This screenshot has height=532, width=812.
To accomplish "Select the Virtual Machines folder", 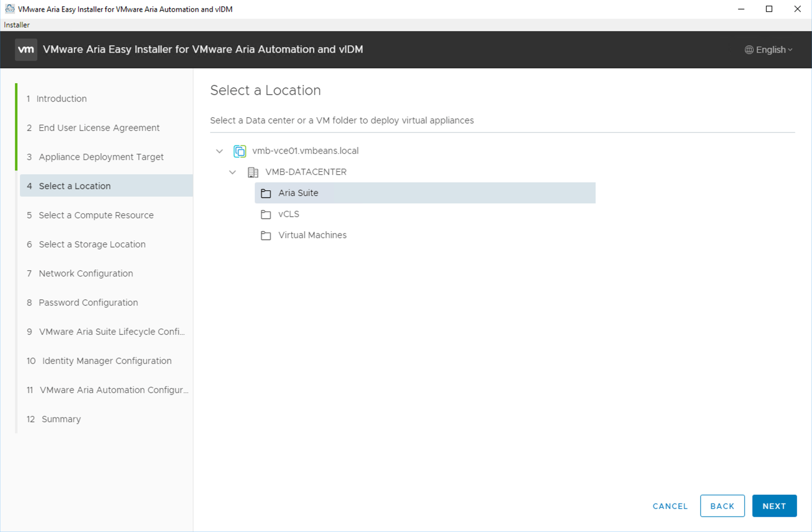I will tap(312, 235).
